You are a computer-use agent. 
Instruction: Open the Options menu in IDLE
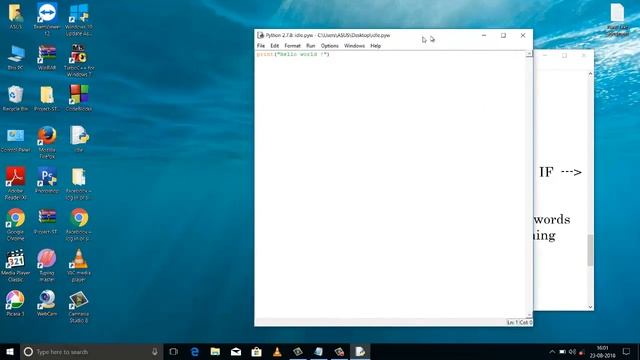329,46
